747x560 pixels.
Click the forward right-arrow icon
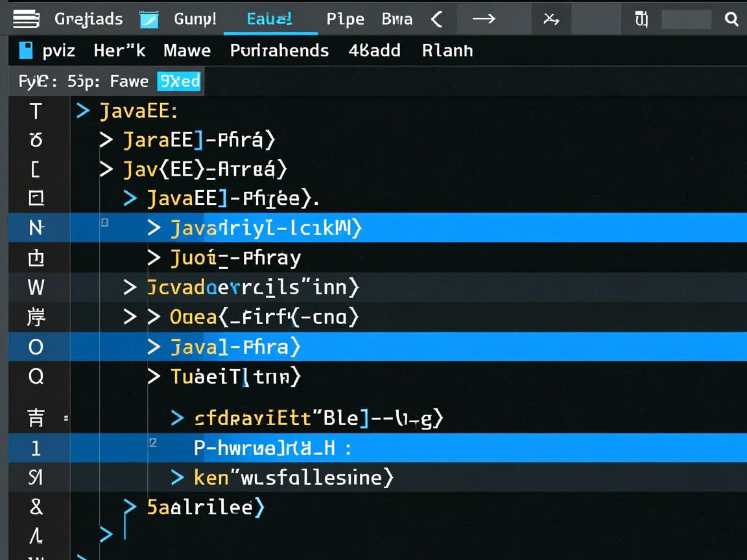point(484,19)
